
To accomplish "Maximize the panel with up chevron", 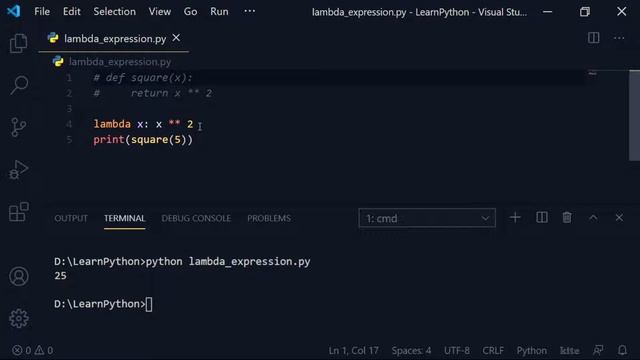I will [593, 218].
